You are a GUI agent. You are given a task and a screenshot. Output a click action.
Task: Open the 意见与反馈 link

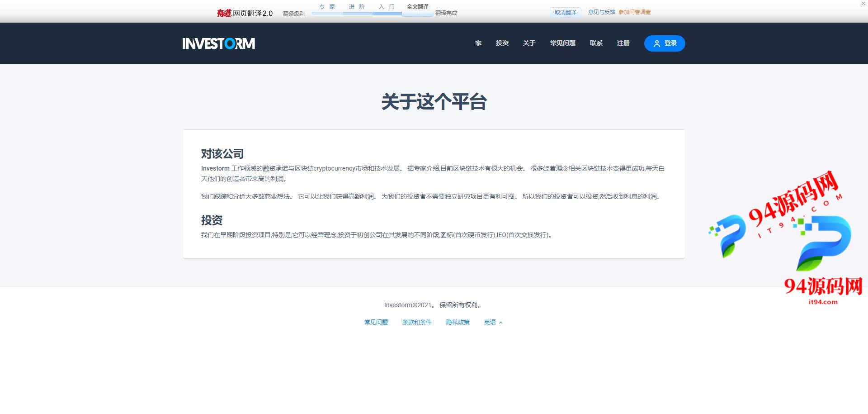click(x=602, y=12)
